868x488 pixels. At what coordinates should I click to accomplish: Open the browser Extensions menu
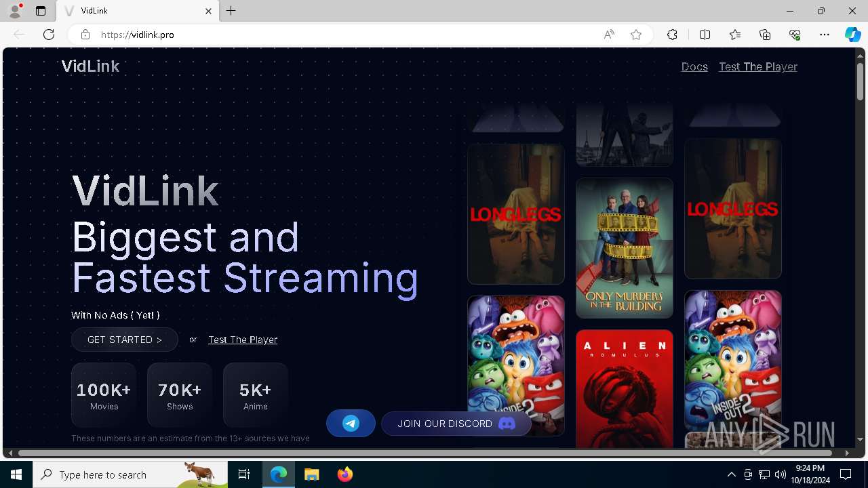pyautogui.click(x=672, y=35)
